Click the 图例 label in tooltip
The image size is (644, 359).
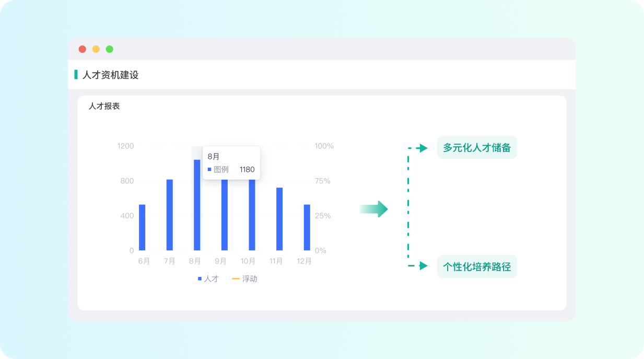(x=221, y=169)
